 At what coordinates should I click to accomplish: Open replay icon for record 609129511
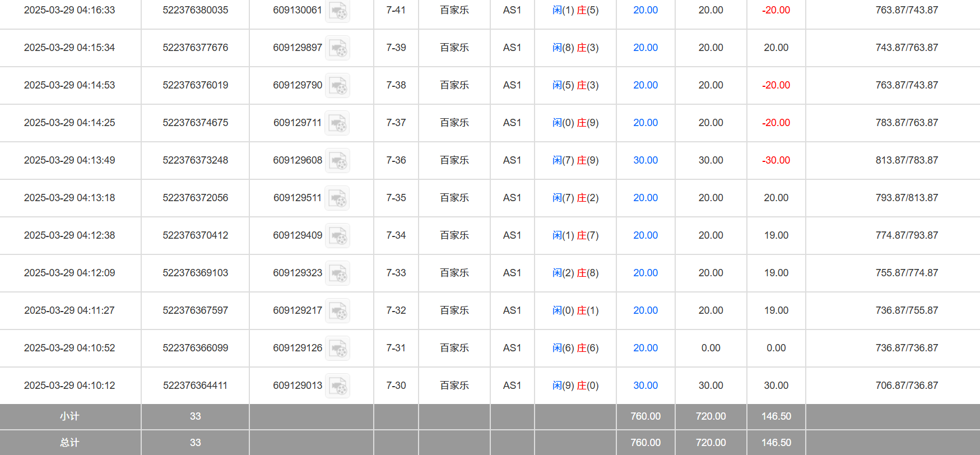pos(338,198)
